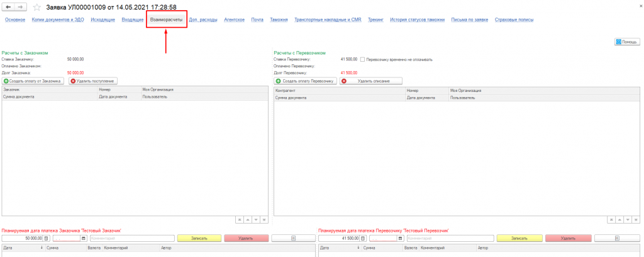Focus Заказчик planned payment date field
The width and height of the screenshot is (644, 257).
click(67, 238)
